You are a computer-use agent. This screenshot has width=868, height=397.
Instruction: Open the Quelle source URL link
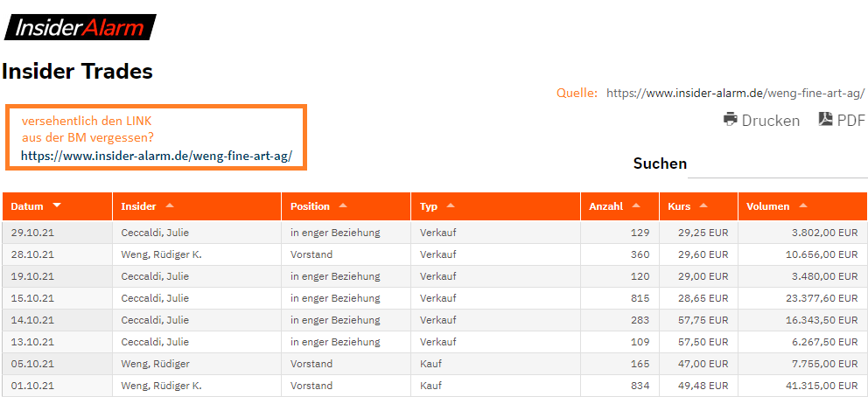pyautogui.click(x=735, y=93)
